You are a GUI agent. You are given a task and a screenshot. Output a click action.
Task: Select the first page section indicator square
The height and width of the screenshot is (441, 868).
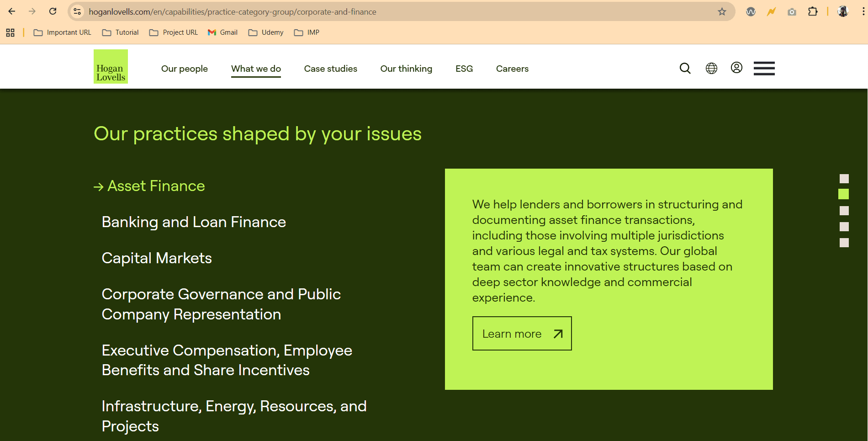(x=844, y=179)
